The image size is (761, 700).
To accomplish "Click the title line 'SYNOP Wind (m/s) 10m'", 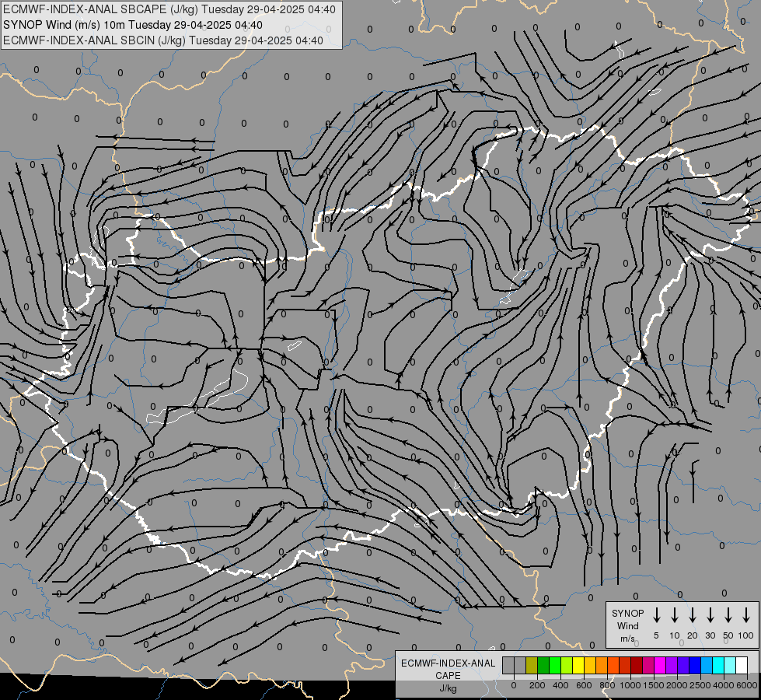I will click(65, 25).
